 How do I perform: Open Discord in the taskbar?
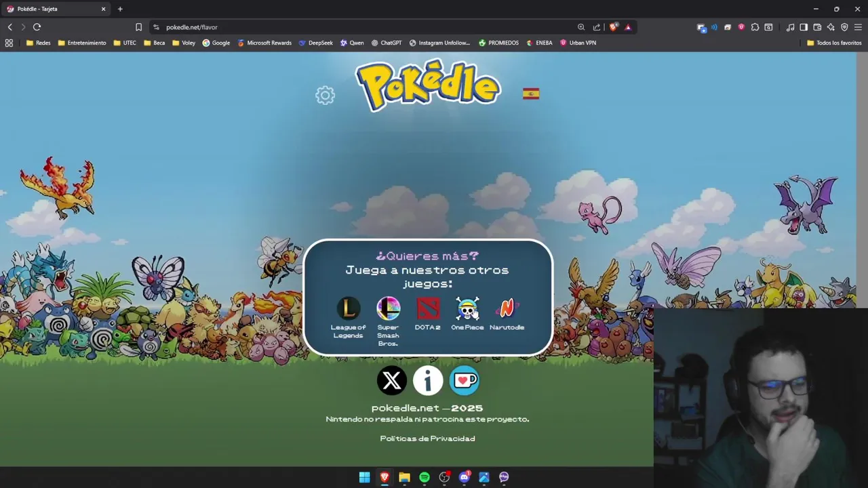tap(464, 477)
